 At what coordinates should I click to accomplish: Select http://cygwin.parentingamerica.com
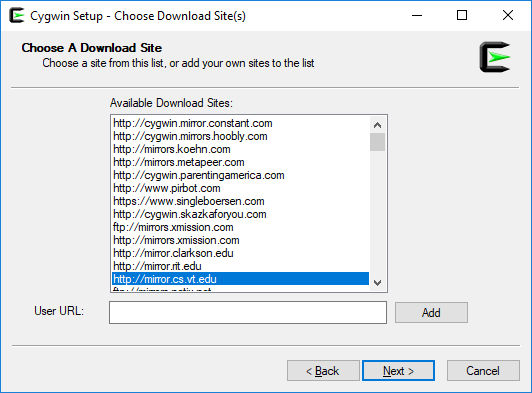[x=241, y=175]
